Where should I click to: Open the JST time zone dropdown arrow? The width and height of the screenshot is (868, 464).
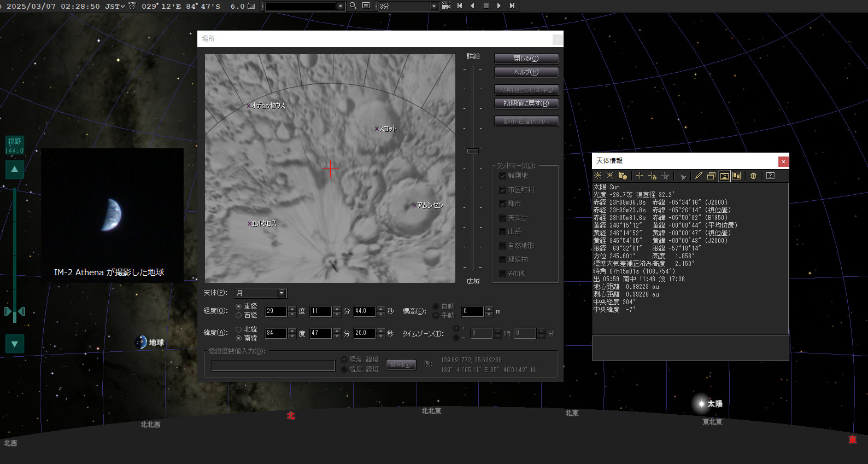(123, 6)
